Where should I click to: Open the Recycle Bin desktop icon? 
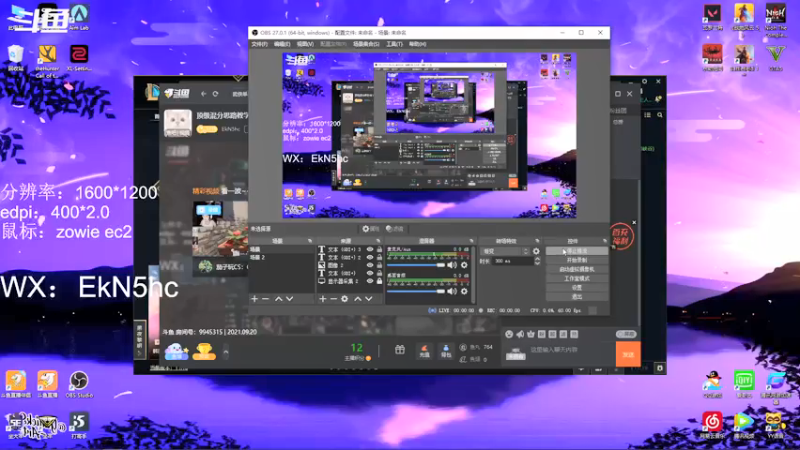(x=16, y=58)
